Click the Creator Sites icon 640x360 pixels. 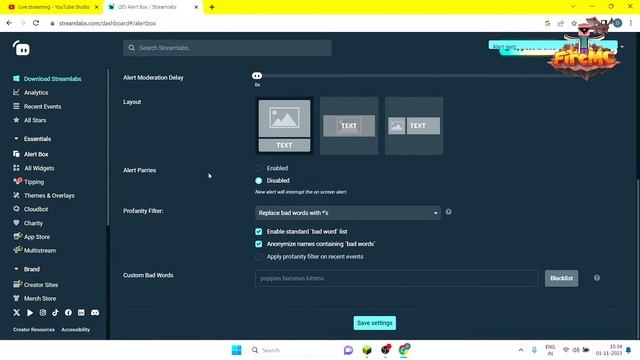point(17,284)
